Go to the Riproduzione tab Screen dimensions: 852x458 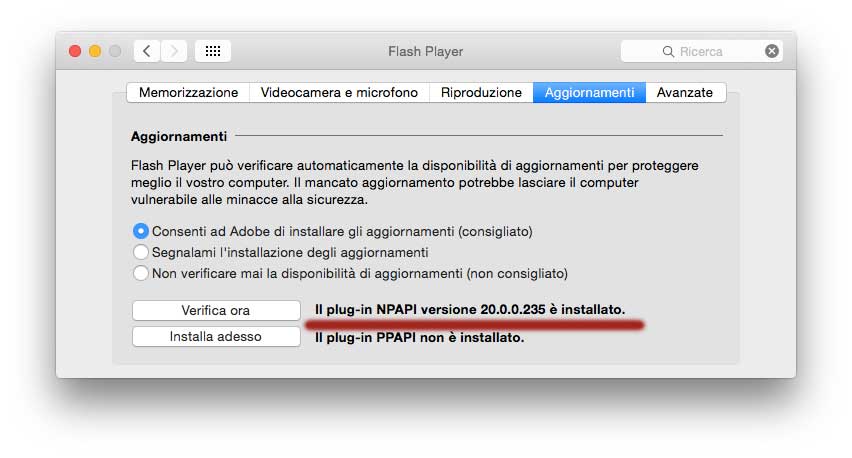coord(481,93)
